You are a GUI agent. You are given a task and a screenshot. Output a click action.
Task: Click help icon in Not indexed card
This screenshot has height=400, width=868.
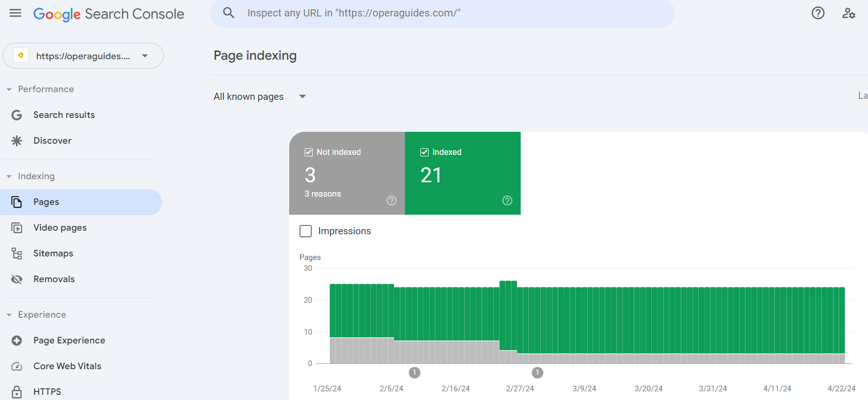coord(392,201)
